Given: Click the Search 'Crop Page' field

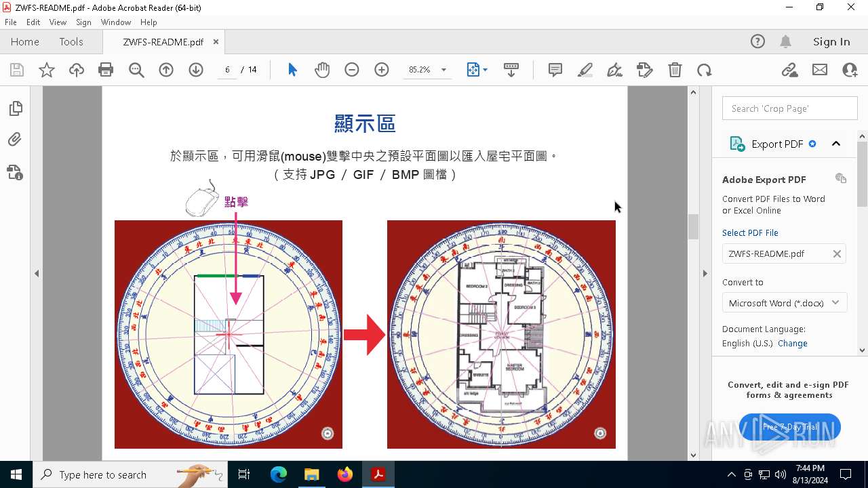Looking at the screenshot, I should [x=789, y=108].
